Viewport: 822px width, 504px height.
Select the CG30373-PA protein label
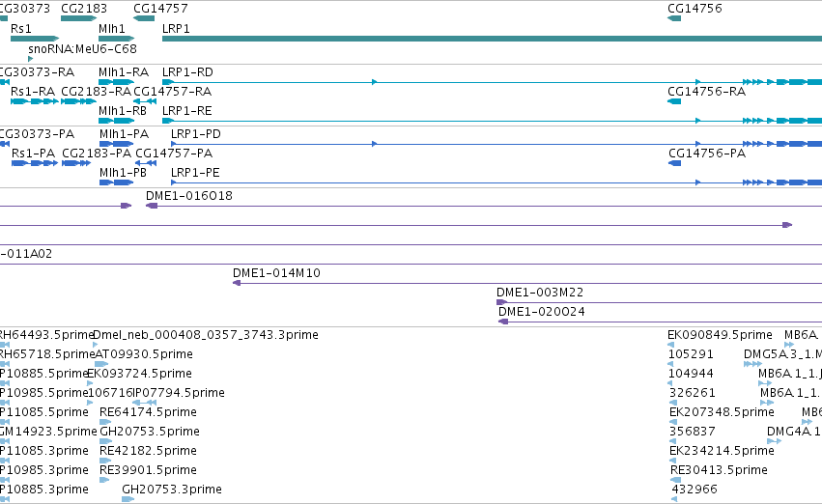pos(37,133)
